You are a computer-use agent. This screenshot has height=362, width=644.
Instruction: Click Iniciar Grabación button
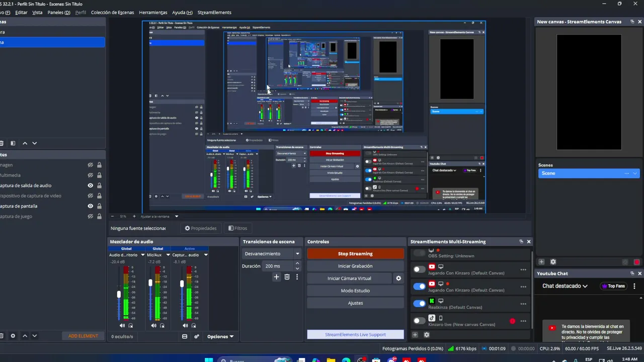[355, 266]
